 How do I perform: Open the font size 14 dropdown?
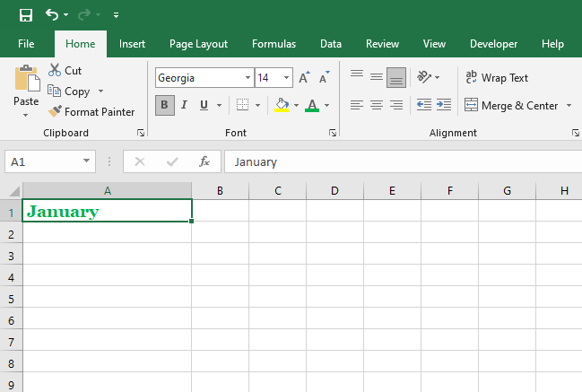(x=286, y=78)
